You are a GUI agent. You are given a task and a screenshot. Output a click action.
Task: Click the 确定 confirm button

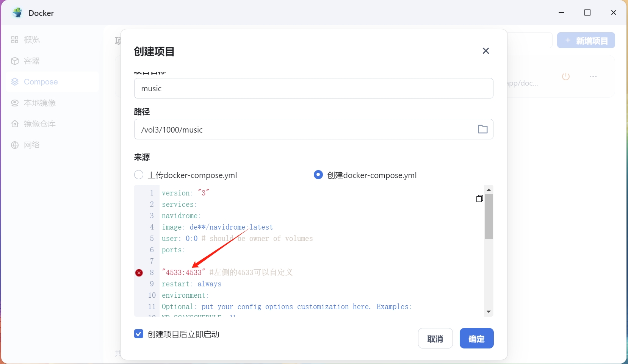476,338
